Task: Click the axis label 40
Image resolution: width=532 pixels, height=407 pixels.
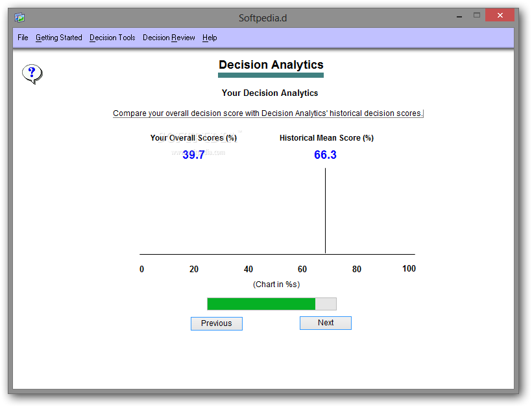Action: click(248, 269)
